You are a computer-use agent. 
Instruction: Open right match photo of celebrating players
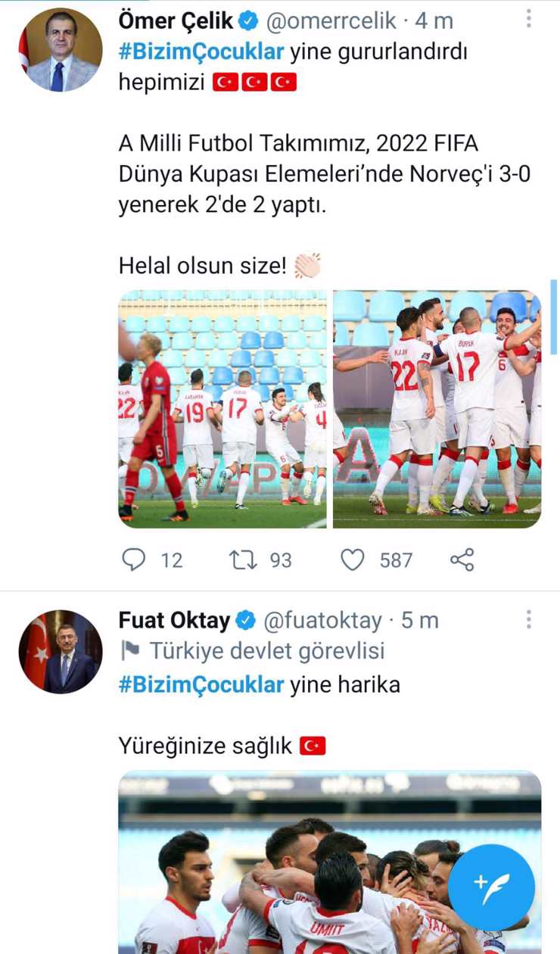click(437, 409)
